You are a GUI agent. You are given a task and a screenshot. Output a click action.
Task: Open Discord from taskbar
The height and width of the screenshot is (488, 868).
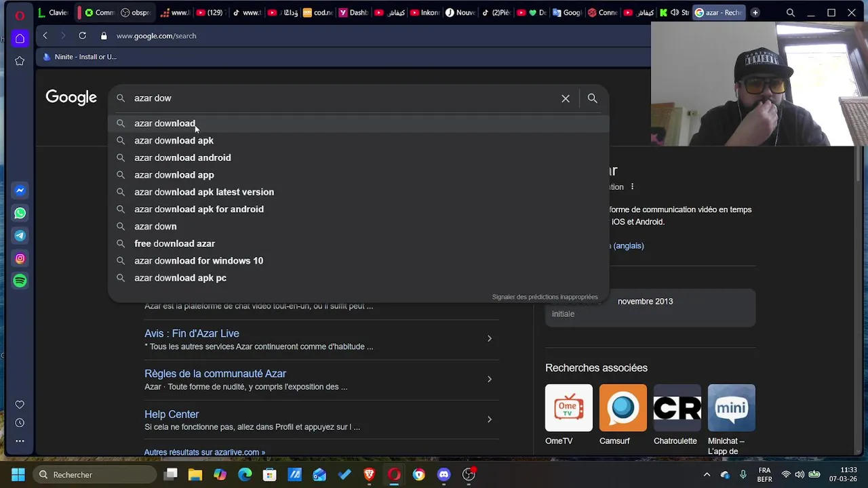[x=443, y=474]
